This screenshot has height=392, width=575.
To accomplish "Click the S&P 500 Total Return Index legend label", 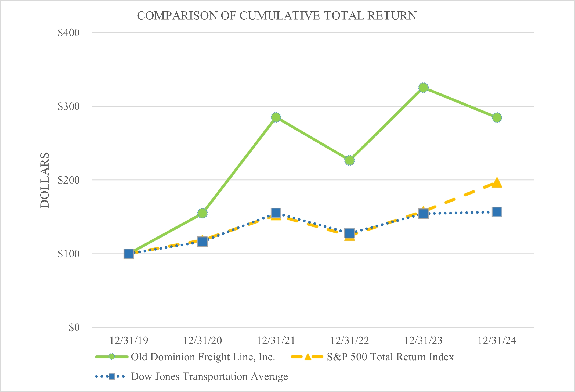I will (x=390, y=357).
